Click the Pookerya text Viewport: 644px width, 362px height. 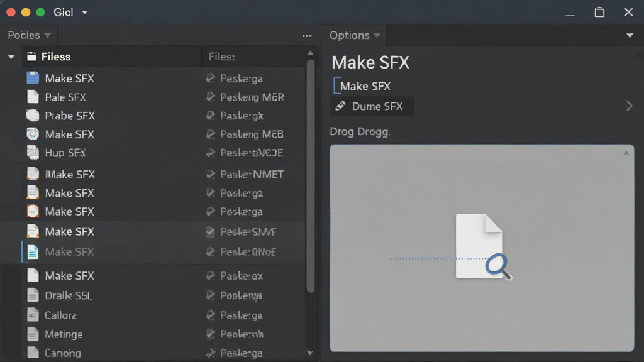[241, 295]
